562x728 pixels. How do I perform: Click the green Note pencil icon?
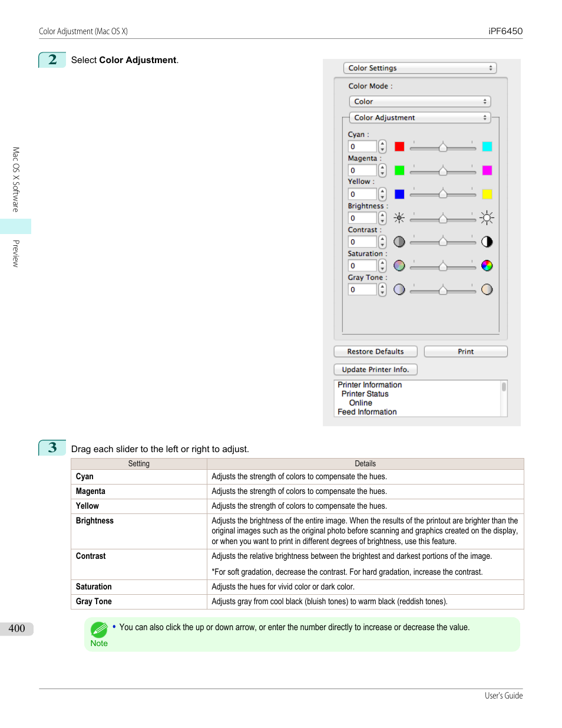point(99,630)
